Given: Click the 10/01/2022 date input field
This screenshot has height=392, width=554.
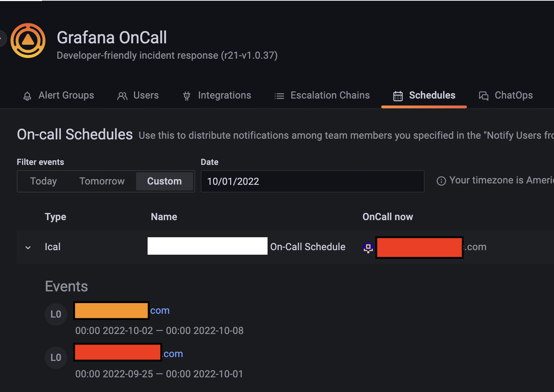Looking at the screenshot, I should tap(312, 181).
